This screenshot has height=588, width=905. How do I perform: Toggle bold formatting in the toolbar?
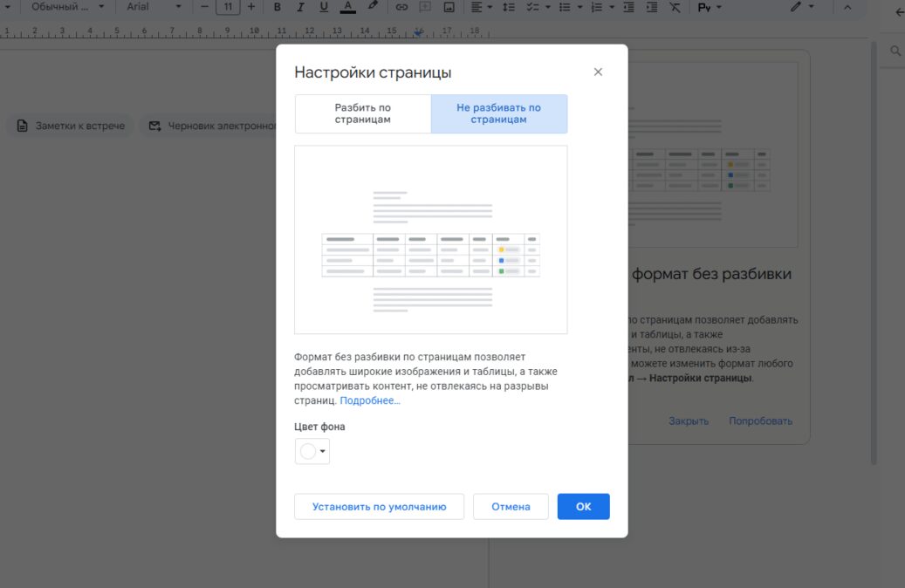coord(276,8)
